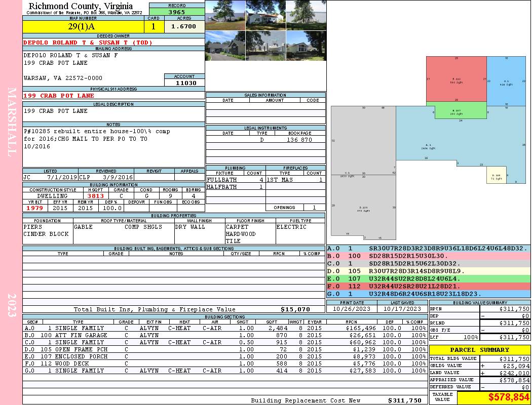Select the C.0 sketch vector legend row
This screenshot has height=405, width=532.
point(429,264)
